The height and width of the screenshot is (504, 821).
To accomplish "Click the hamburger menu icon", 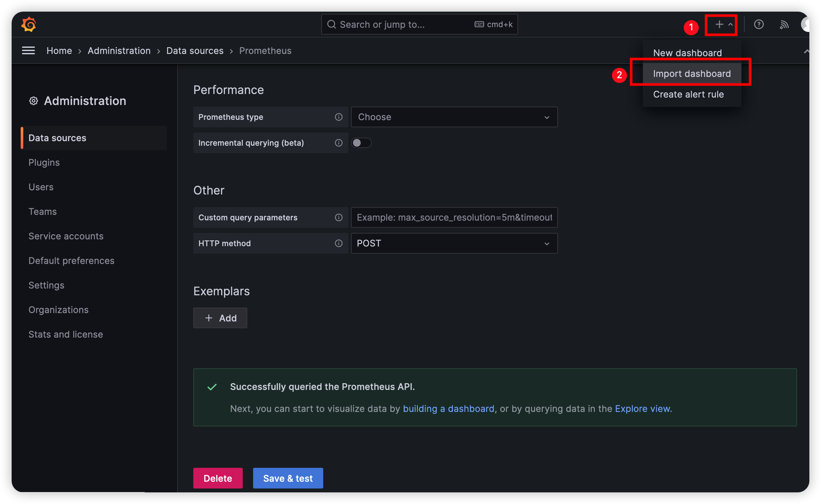I will tap(29, 50).
